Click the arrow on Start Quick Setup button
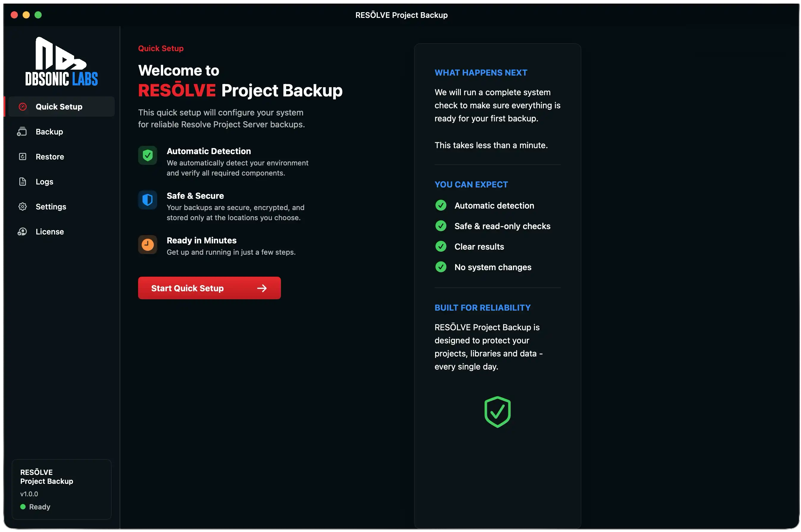Viewport: 801px width, 532px height. [262, 288]
